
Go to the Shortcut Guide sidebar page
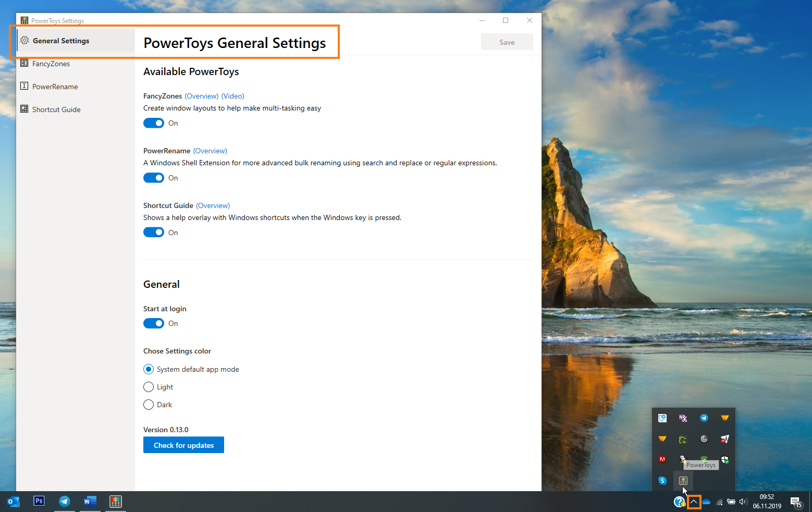click(x=76, y=109)
